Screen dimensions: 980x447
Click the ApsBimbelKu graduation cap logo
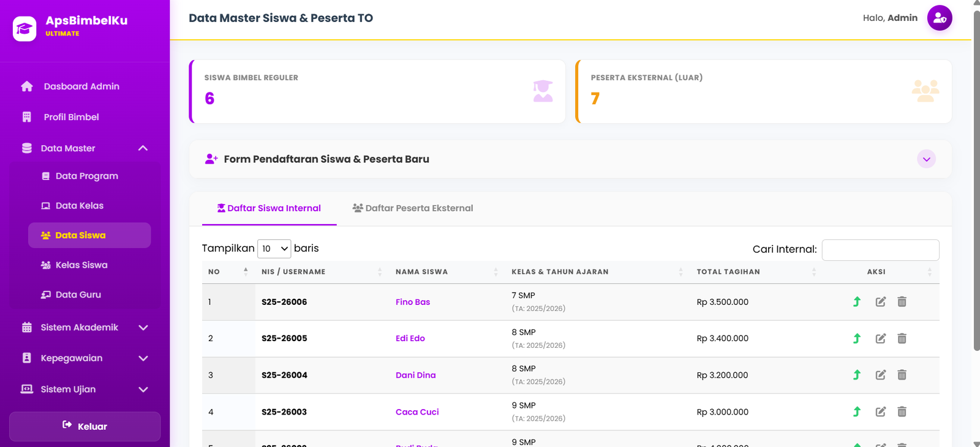point(24,29)
